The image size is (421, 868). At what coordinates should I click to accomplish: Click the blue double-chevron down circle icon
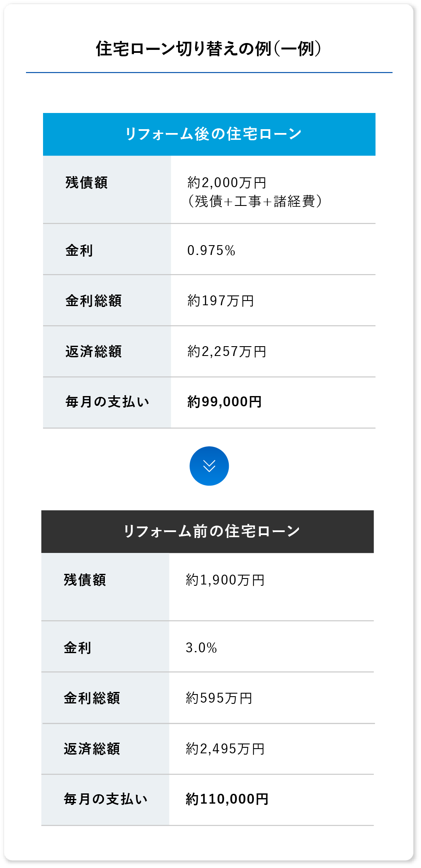[x=209, y=466]
